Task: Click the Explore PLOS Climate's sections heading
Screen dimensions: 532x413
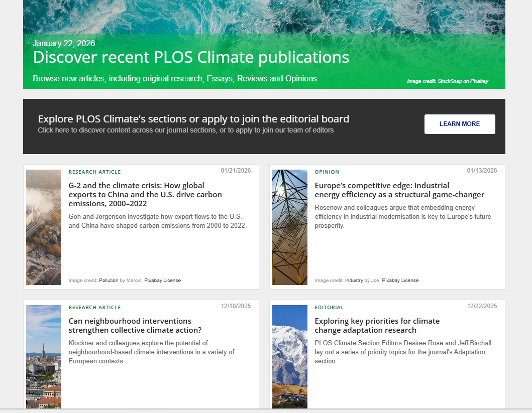Action: (193, 119)
